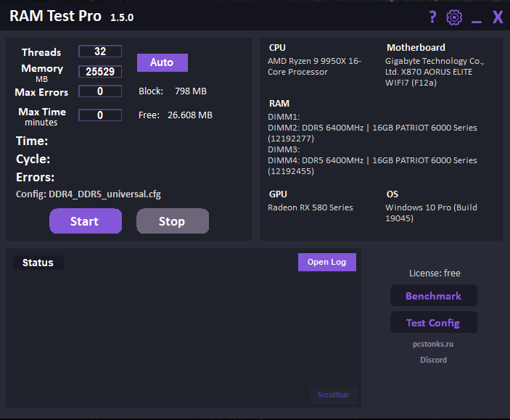Click the Max Time minutes field
510x420 pixels.
click(100, 115)
